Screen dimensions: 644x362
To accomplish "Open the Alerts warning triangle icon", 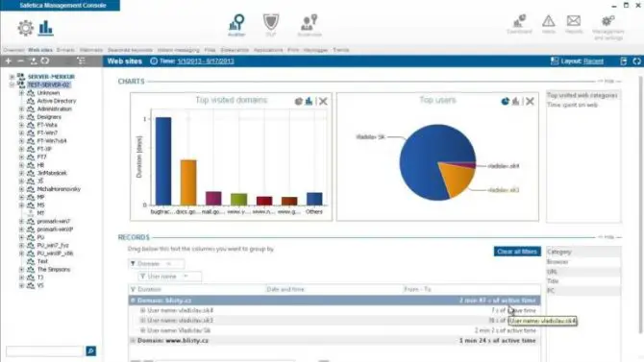I will pyautogui.click(x=548, y=24).
